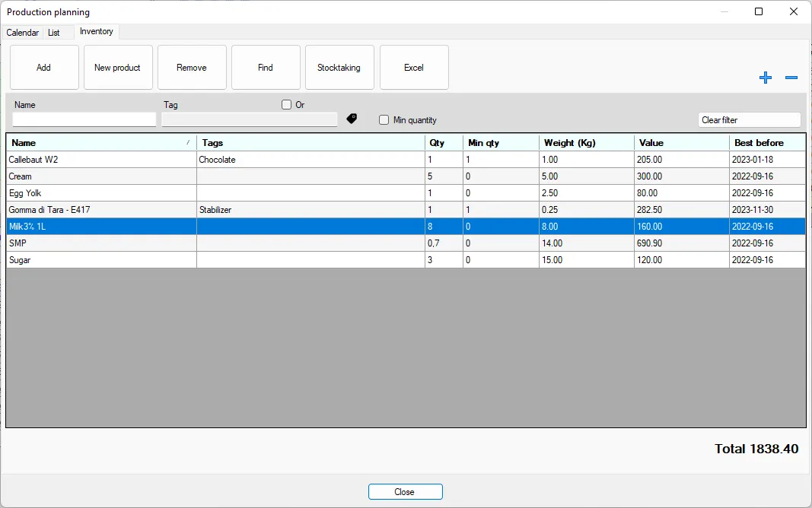Screen dimensions: 812x508
Task: Select the Sugar row name
Action: tap(20, 259)
